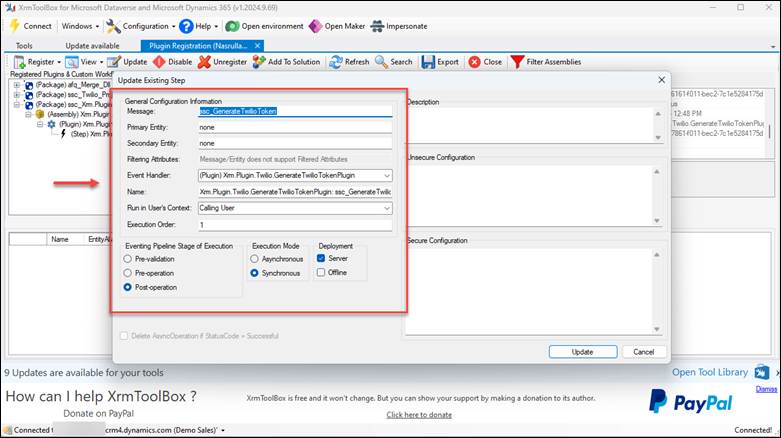
Task: Expand the ssc_Twilio package tree node
Action: (x=17, y=95)
